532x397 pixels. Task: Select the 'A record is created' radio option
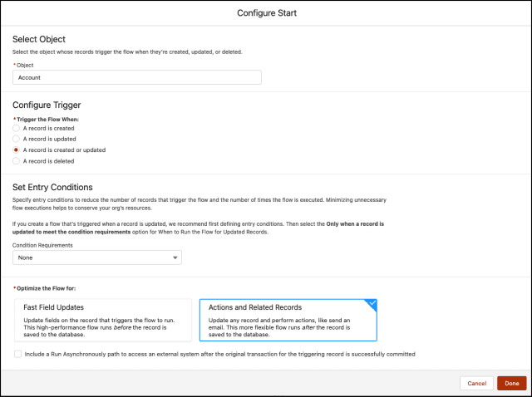pyautogui.click(x=17, y=129)
